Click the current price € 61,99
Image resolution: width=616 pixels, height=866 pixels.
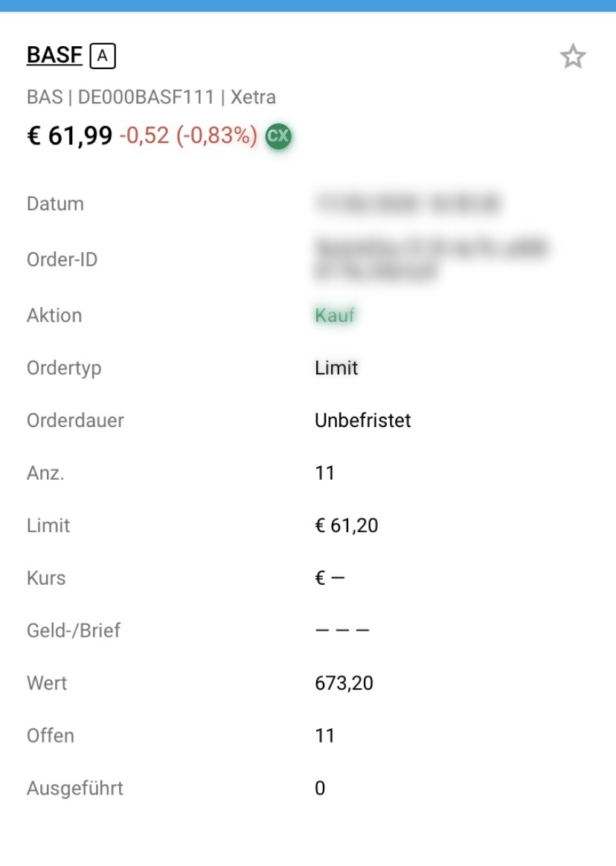pyautogui.click(x=70, y=136)
